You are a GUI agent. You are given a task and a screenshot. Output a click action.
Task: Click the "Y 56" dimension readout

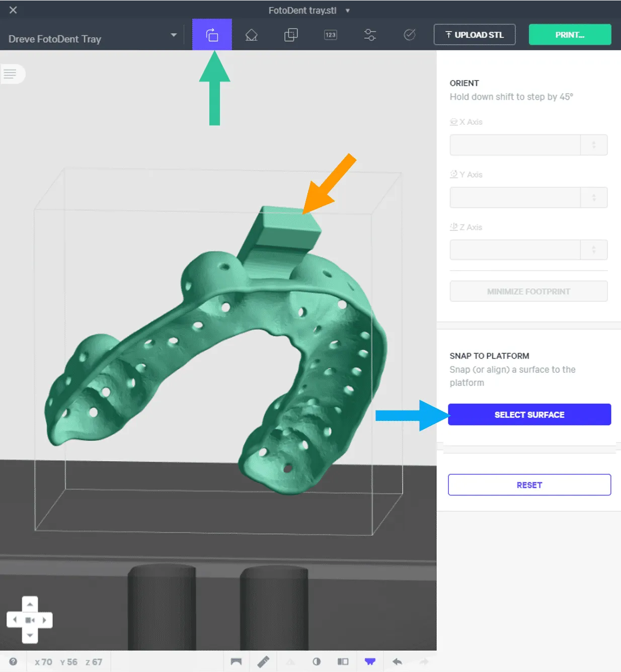(x=68, y=662)
